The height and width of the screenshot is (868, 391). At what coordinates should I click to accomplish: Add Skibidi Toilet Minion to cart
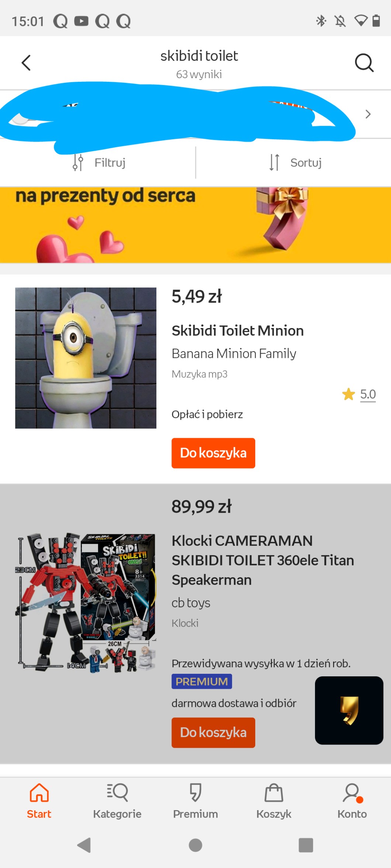click(213, 453)
